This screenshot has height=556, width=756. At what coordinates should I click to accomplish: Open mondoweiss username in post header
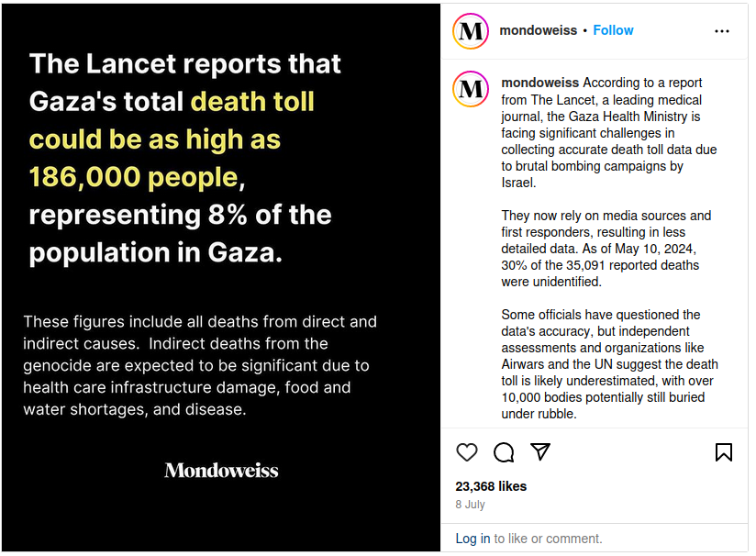tap(538, 30)
